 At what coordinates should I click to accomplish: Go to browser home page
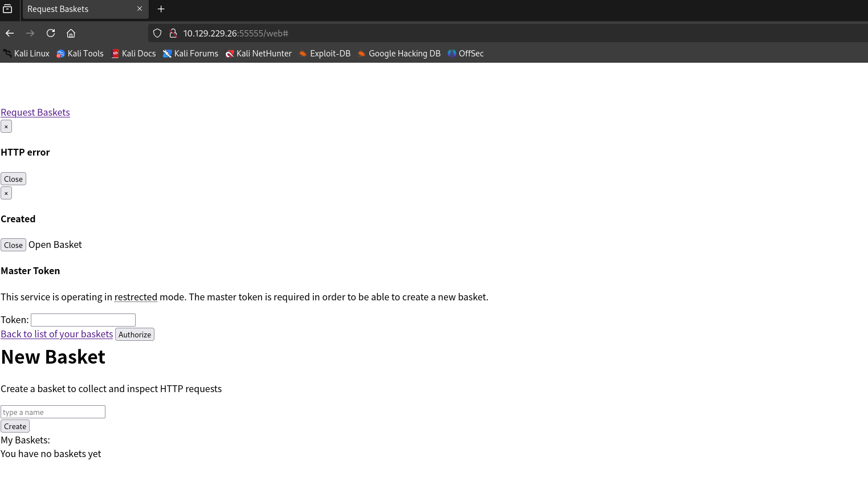(71, 33)
